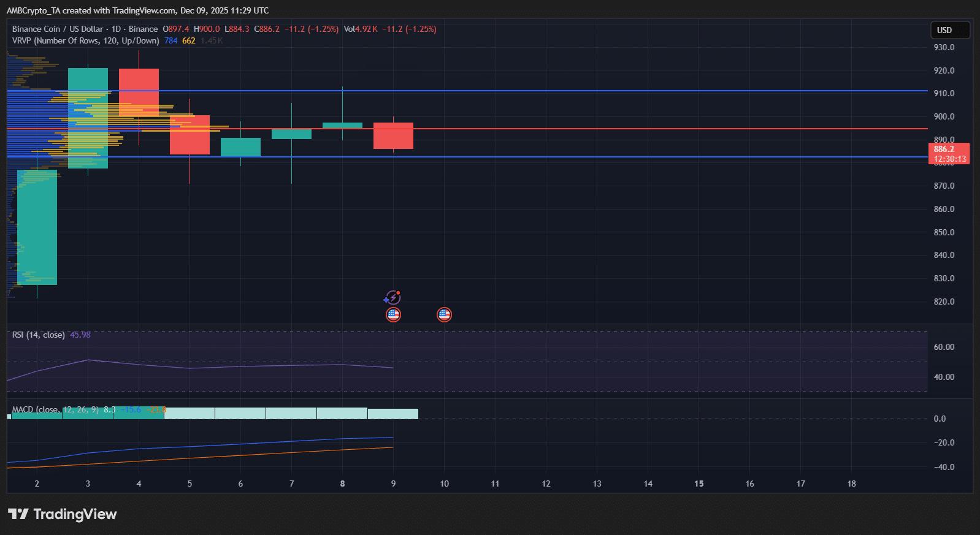Image resolution: width=980 pixels, height=535 pixels.
Task: Click the red candle body on Dec 4
Action: 139,92
